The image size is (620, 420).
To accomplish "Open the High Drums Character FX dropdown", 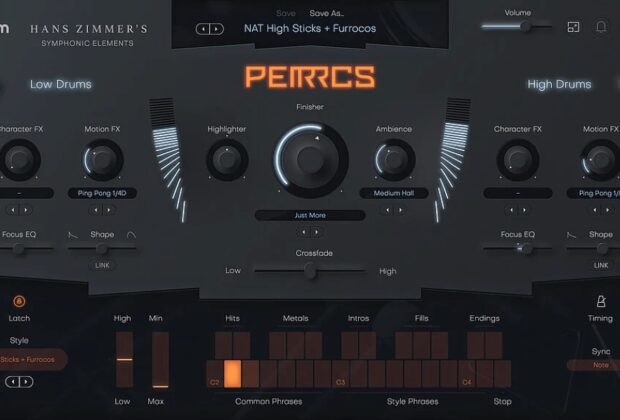I will point(518,193).
